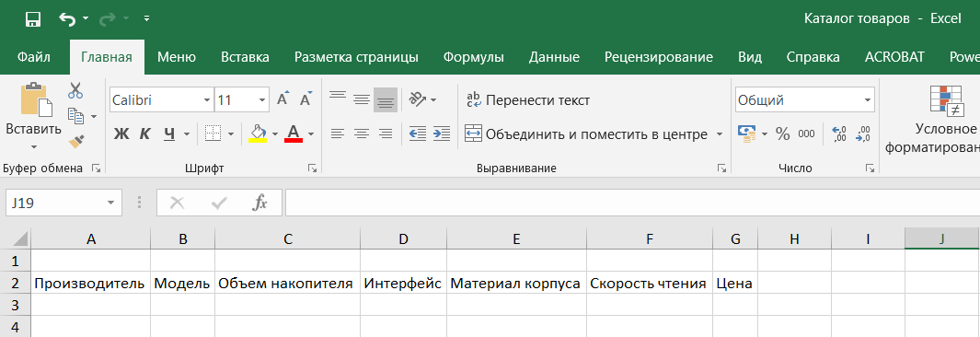Click the Save floppy disk icon
The width and height of the screenshot is (980, 337).
tap(32, 18)
